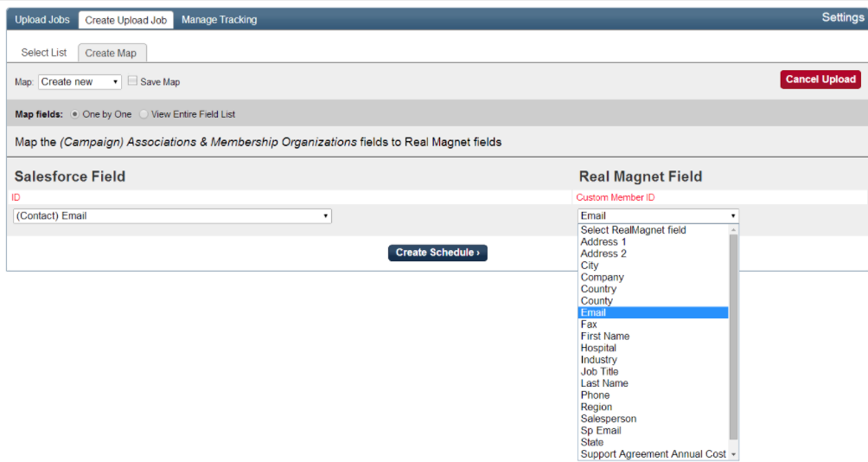This screenshot has height=462, width=868.
Task: Open the Upload Jobs tab
Action: (x=42, y=19)
